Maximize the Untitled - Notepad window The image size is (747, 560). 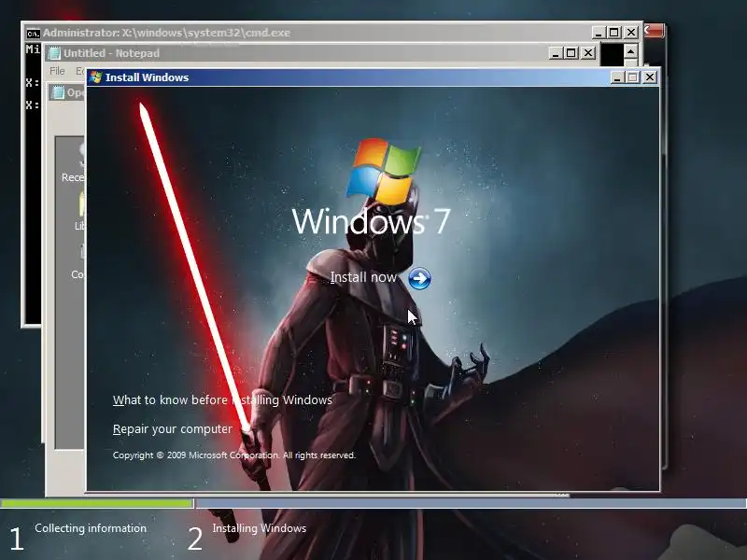[x=571, y=53]
